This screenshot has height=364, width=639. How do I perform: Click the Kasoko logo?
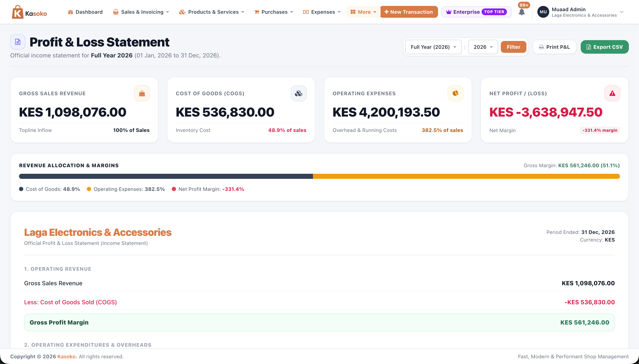tap(30, 12)
